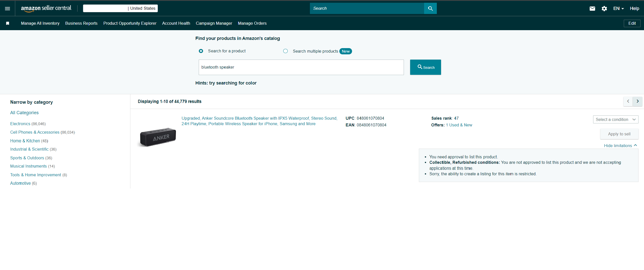Open Product Opportunity Explorer
644x270 pixels.
130,23
